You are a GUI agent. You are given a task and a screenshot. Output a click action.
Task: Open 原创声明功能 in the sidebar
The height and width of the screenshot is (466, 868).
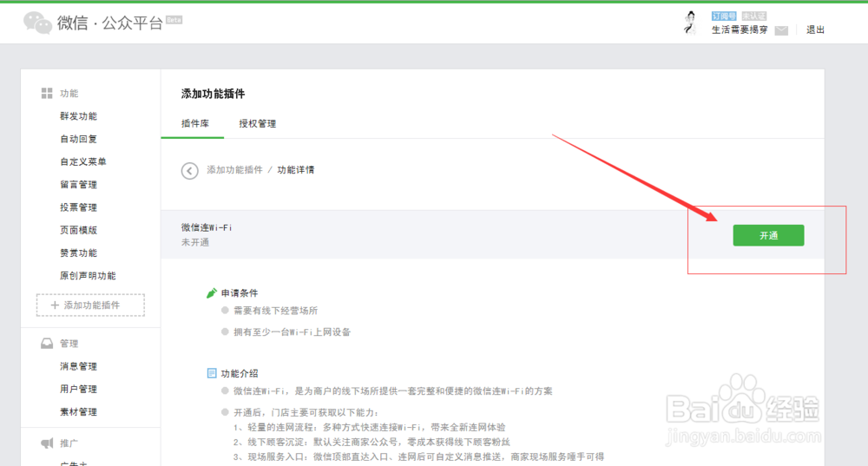(x=88, y=276)
